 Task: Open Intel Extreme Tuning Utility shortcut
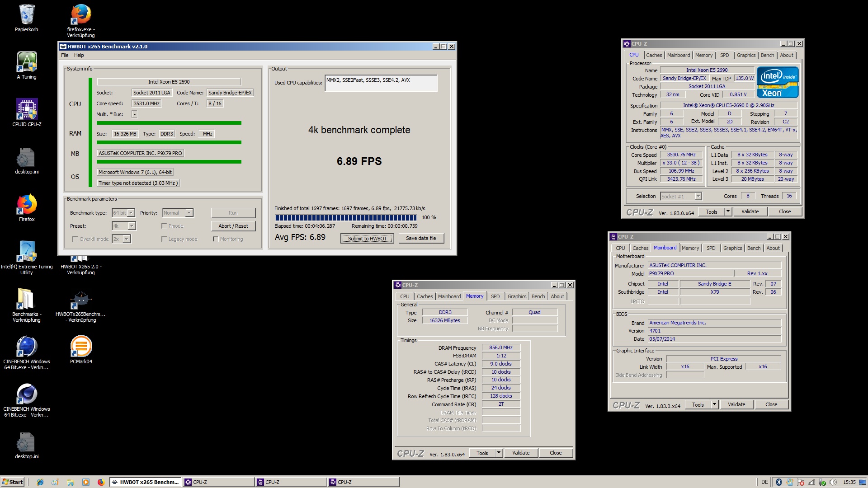click(x=27, y=258)
